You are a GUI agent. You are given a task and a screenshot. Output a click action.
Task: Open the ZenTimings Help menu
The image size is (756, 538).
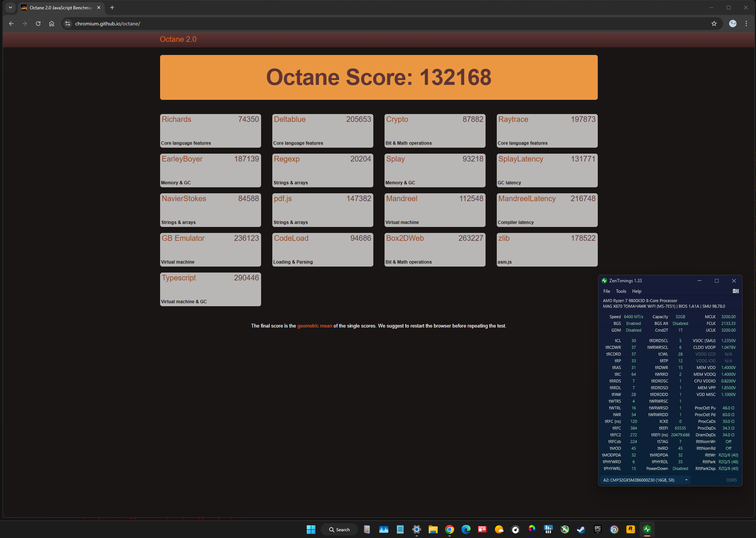(x=637, y=291)
